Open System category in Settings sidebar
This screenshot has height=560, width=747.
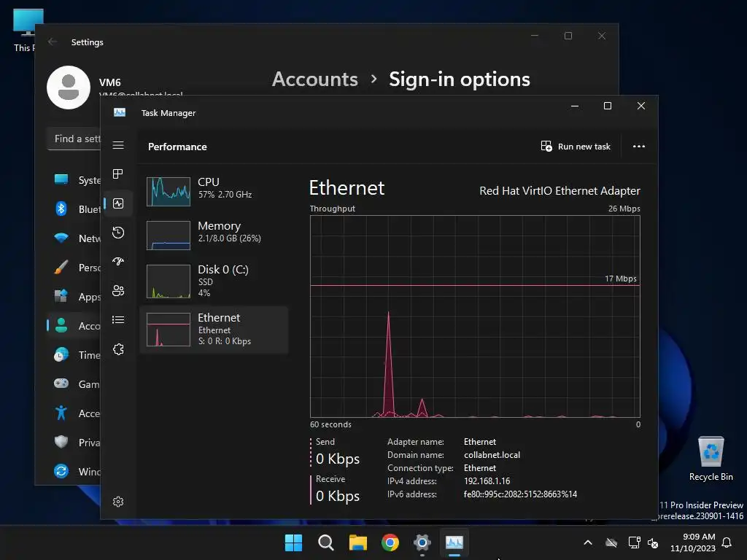click(74, 180)
